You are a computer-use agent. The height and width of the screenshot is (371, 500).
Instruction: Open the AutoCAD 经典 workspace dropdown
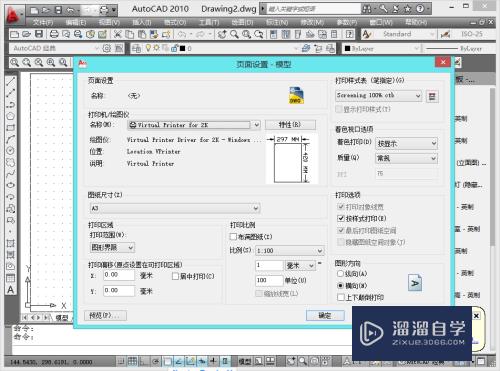click(54, 49)
